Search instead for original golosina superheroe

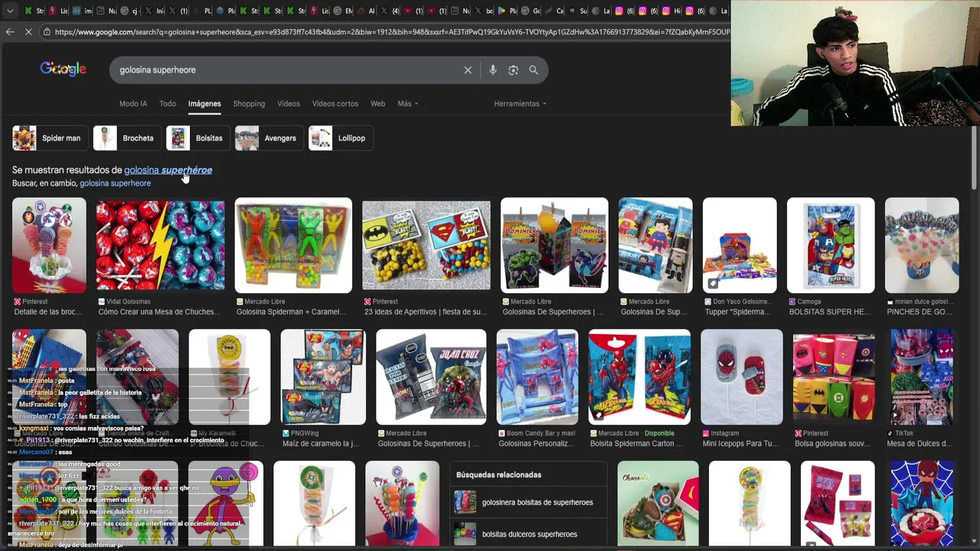point(115,183)
